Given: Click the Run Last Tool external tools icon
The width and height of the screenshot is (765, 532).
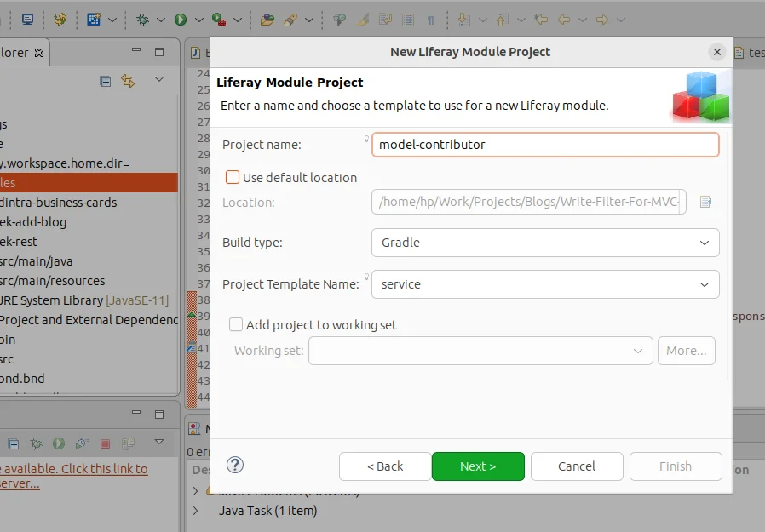Looking at the screenshot, I should coord(219,19).
